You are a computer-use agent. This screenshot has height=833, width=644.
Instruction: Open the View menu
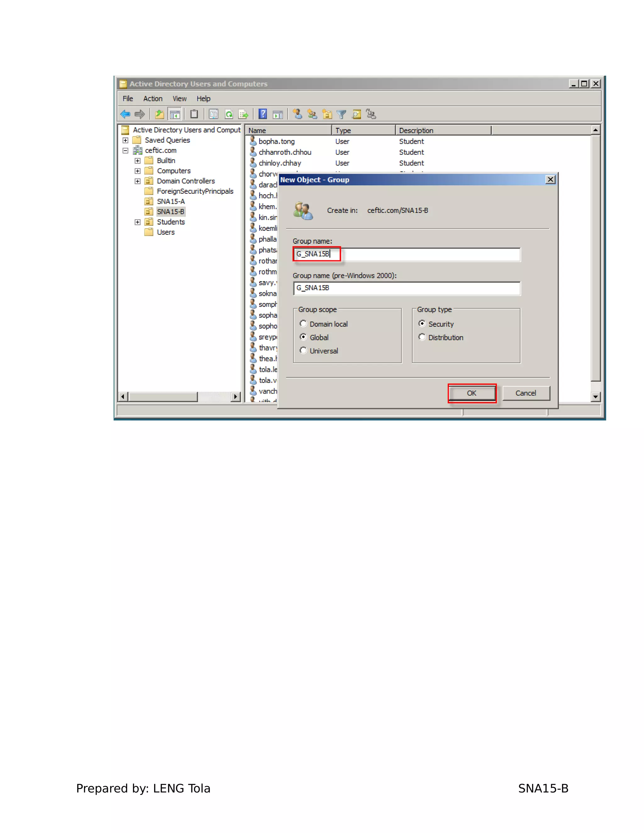coord(179,99)
